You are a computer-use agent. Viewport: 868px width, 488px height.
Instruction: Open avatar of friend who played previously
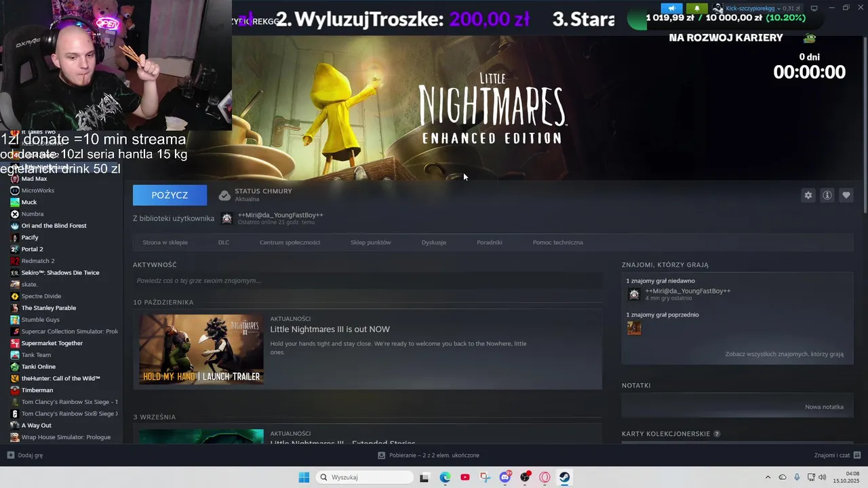click(634, 328)
